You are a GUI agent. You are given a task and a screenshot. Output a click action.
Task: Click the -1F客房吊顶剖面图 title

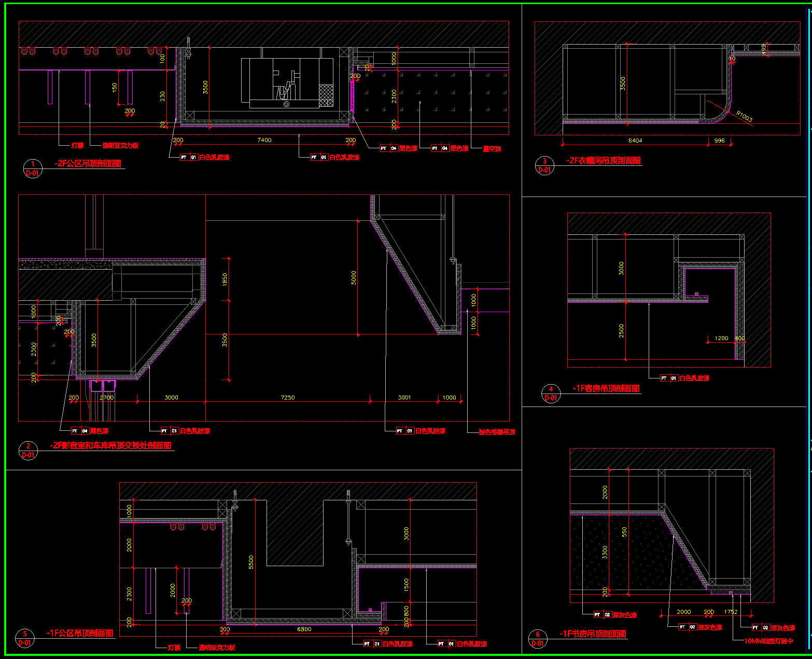coord(606,388)
